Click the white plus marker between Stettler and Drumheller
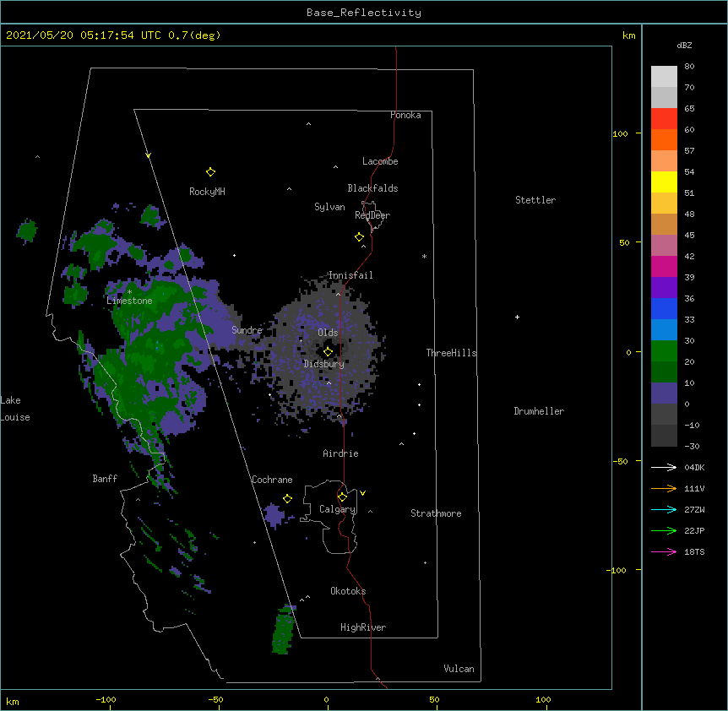This screenshot has height=711, width=728. (x=517, y=317)
